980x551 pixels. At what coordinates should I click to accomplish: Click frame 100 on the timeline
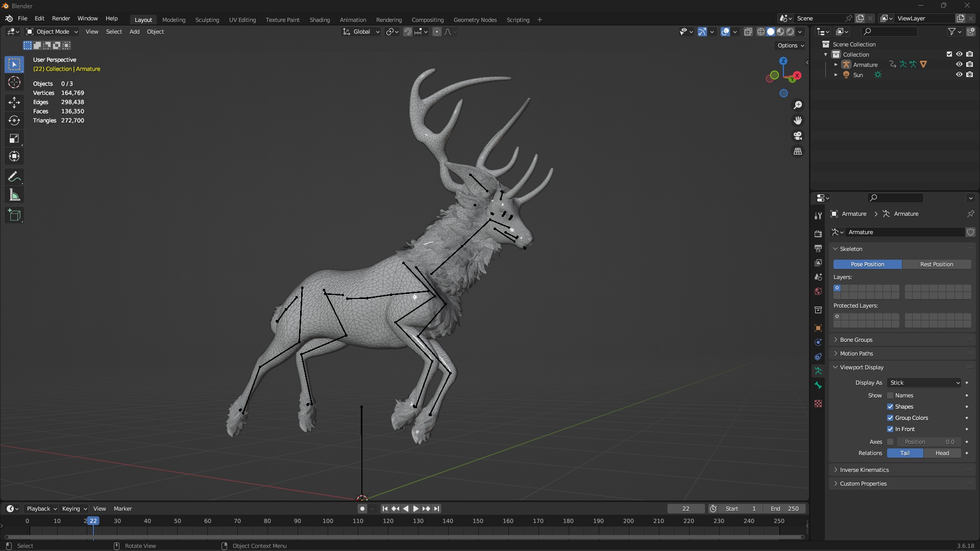[328, 521]
